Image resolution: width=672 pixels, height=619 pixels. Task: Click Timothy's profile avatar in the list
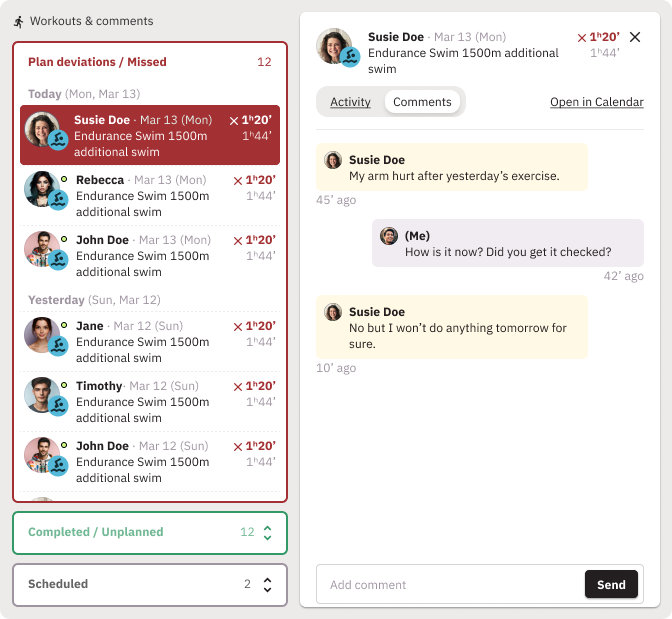coord(42,394)
